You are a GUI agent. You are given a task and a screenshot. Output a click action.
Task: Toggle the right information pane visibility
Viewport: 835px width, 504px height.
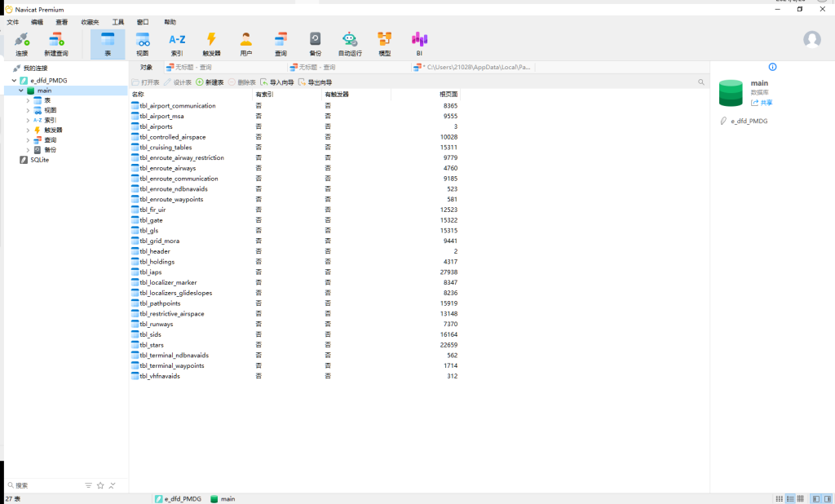pos(828,498)
